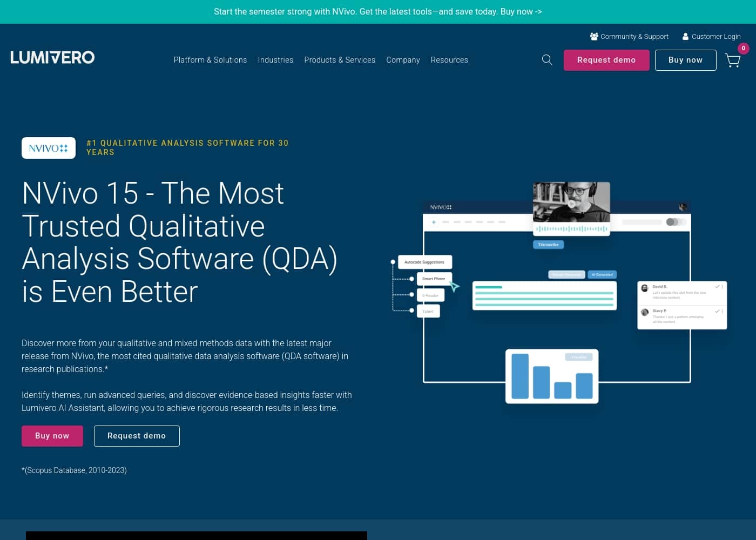
Task: Click the NVivo logo badge
Action: (49, 148)
